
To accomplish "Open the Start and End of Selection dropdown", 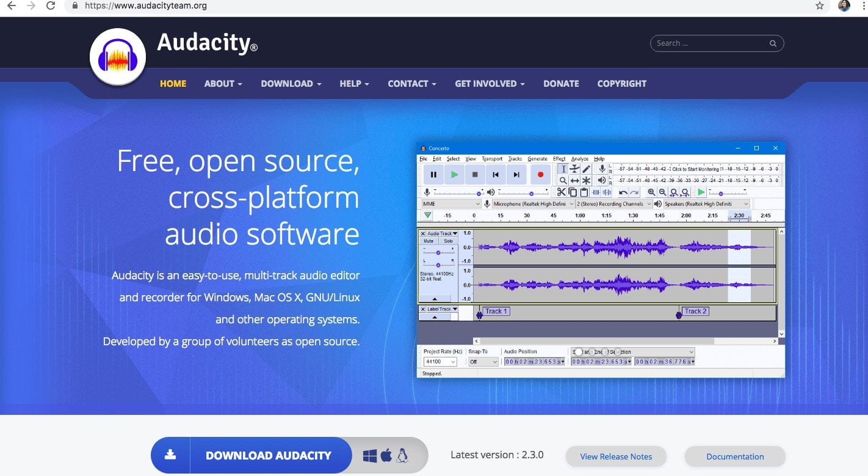I will point(633,352).
